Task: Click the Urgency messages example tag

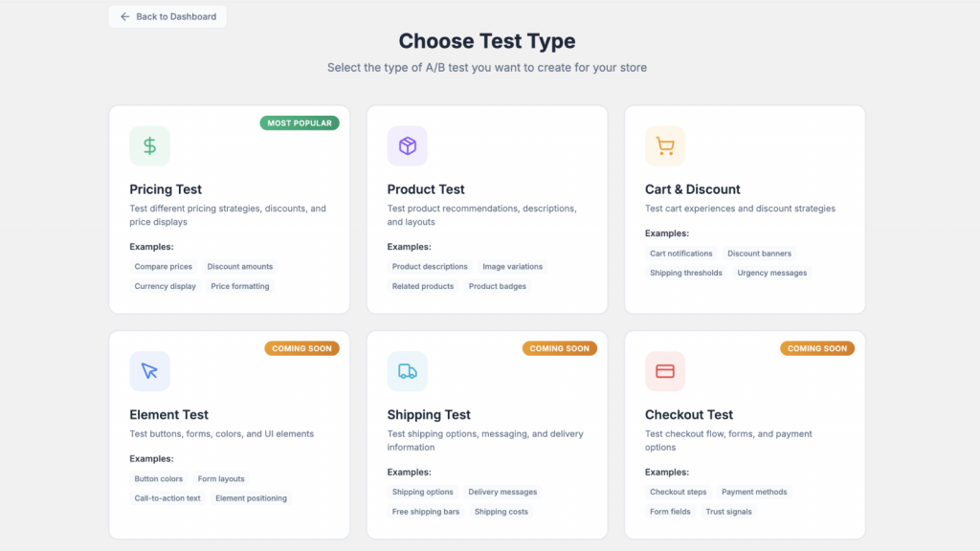Action: point(771,273)
